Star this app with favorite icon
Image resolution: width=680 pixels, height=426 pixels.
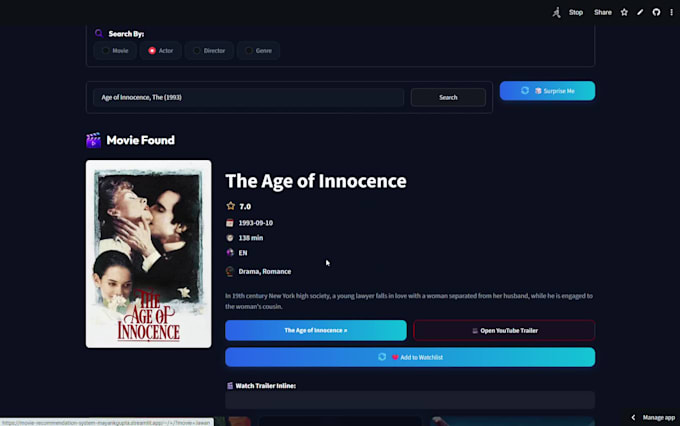pyautogui.click(x=624, y=12)
